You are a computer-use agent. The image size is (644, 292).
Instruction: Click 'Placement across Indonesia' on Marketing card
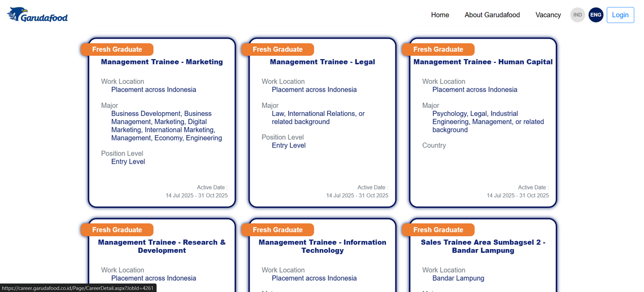pos(153,90)
